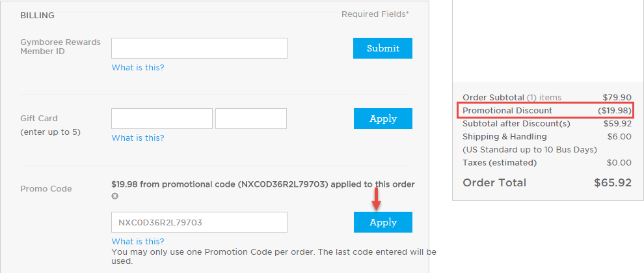Submit the Rewards Member ID

[382, 48]
